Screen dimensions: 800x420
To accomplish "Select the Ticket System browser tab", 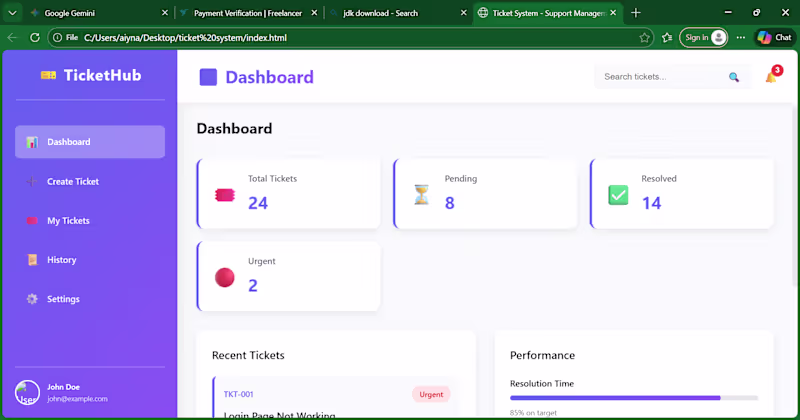I will (548, 13).
